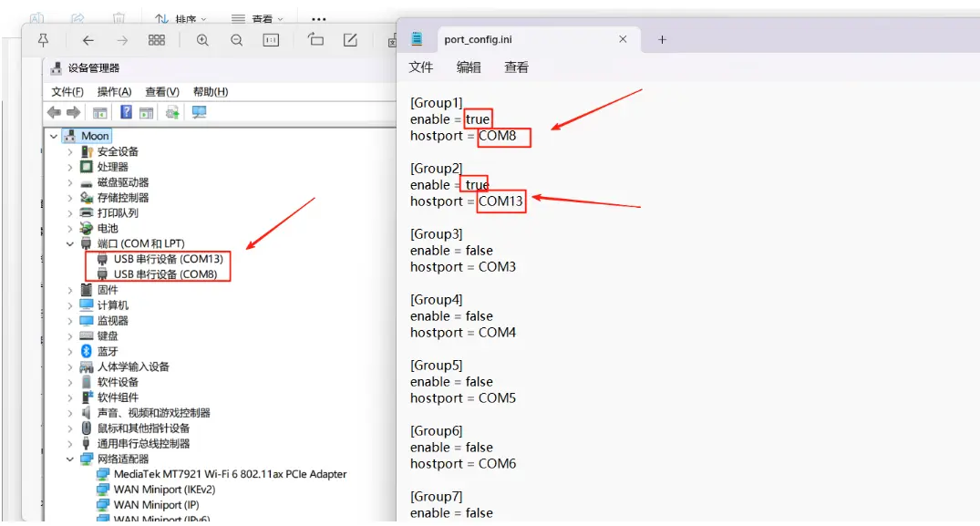
Task: Open help via blue question mark icon
Action: 126,112
